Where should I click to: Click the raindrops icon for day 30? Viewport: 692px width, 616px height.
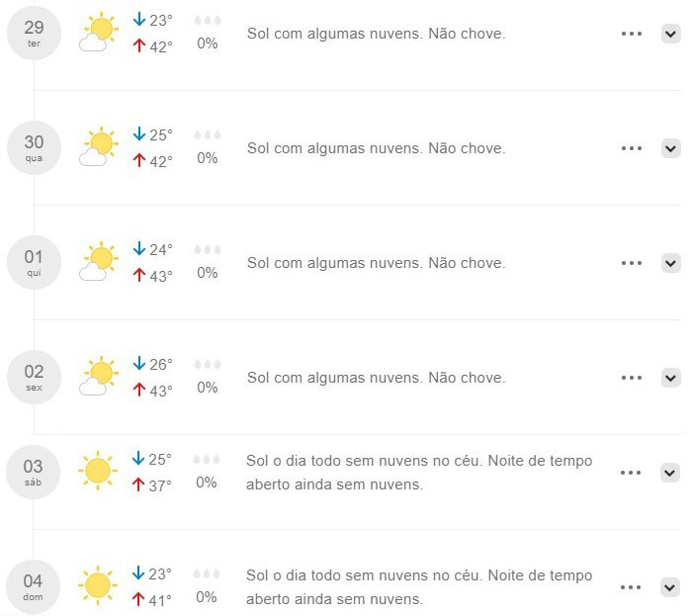coord(208,135)
